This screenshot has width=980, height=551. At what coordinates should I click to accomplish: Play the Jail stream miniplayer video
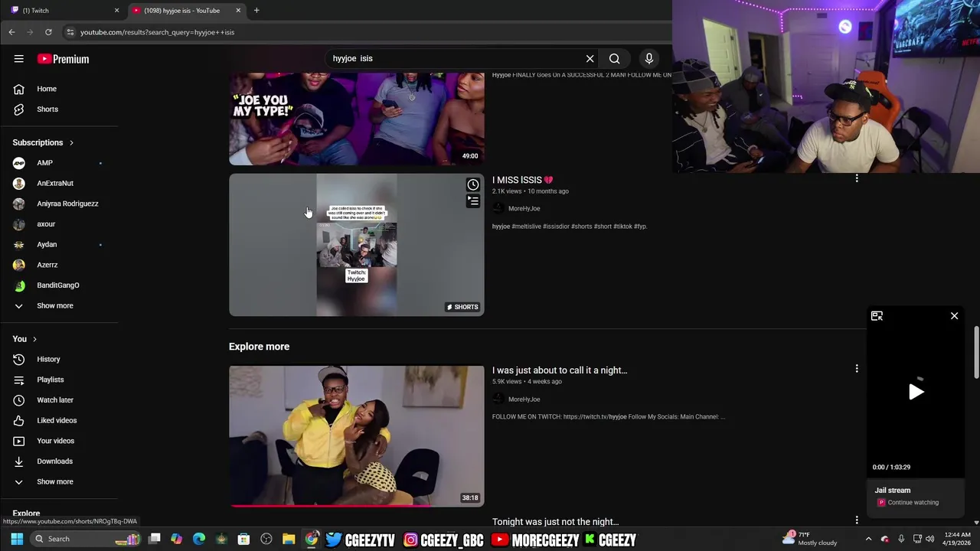pos(916,392)
